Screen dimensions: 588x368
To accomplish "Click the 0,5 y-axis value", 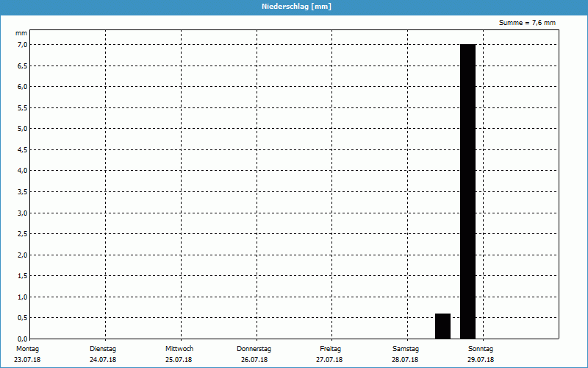I will pyautogui.click(x=22, y=318).
